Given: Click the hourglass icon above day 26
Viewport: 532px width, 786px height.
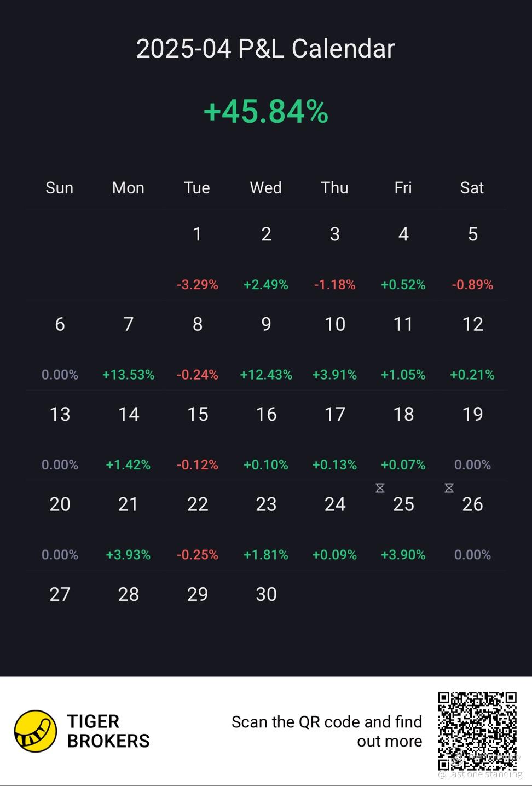Looking at the screenshot, I should 449,488.
